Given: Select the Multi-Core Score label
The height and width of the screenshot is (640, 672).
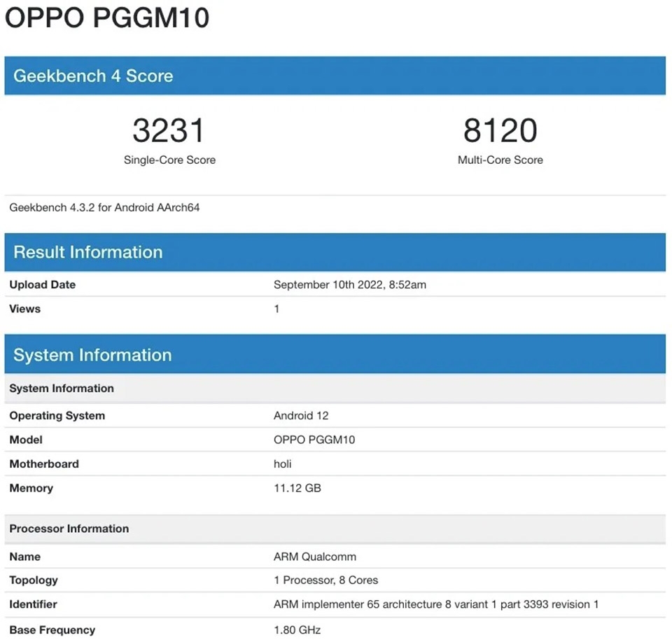Looking at the screenshot, I should (500, 160).
